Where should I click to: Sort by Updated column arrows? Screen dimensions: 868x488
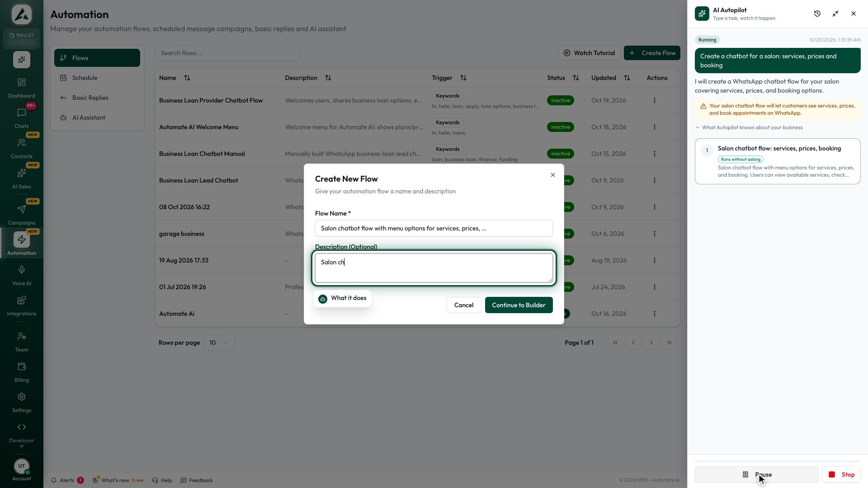pyautogui.click(x=627, y=78)
